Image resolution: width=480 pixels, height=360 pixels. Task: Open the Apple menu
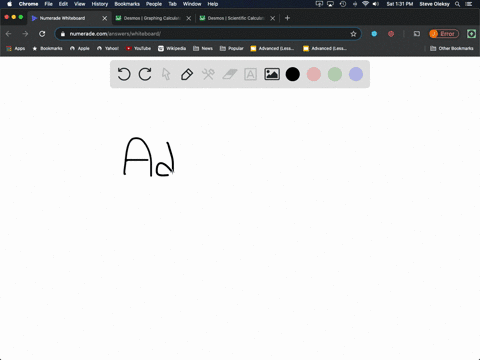[9, 4]
